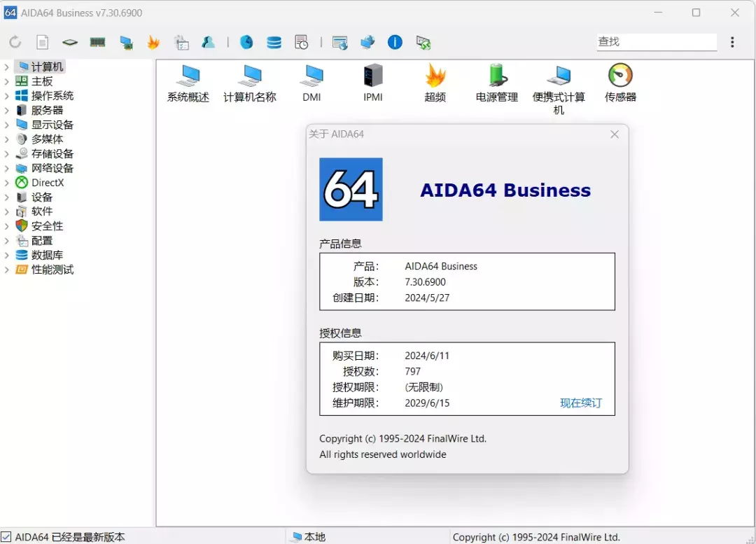Expand the 存储设备 tree node arrow

pyautogui.click(x=6, y=154)
